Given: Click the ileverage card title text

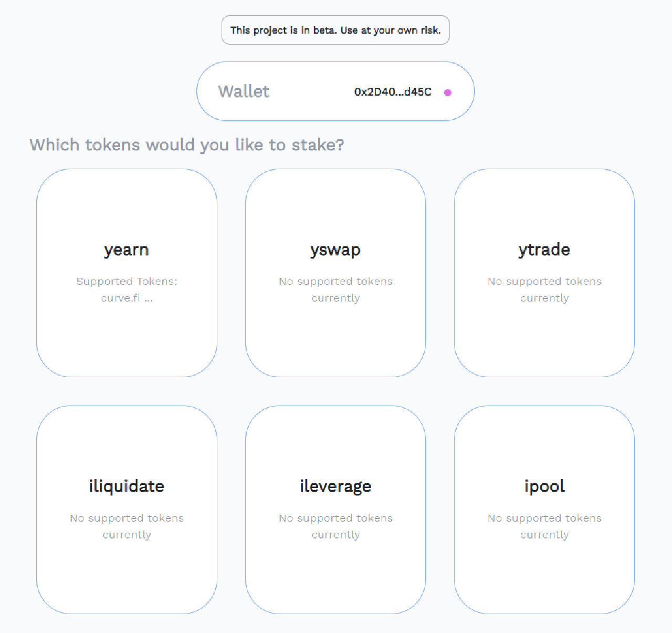Looking at the screenshot, I should pos(335,486).
